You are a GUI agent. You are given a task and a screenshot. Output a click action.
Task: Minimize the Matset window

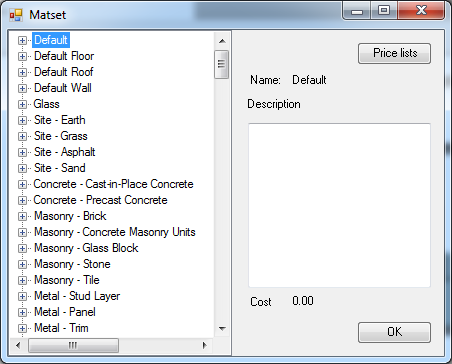coord(356,11)
